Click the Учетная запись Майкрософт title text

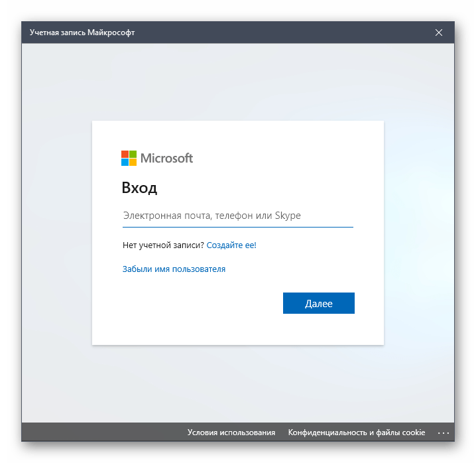(82, 33)
